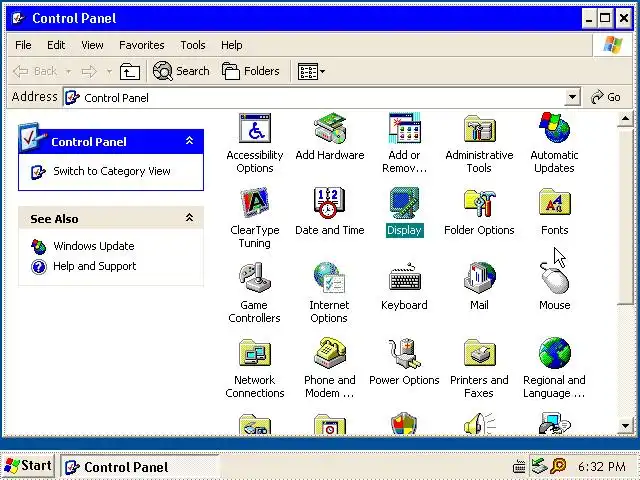The width and height of the screenshot is (640, 480).
Task: Click the tray keyboard icon
Action: (519, 466)
